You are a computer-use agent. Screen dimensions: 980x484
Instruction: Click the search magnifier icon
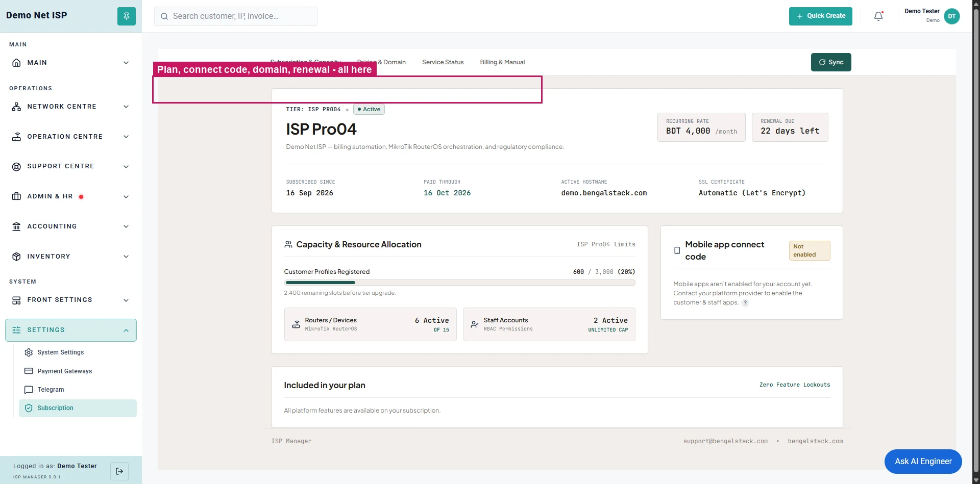164,16
